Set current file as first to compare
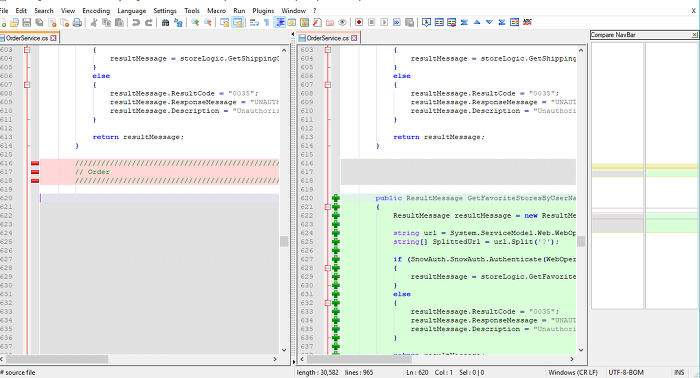The height and width of the screenshot is (378, 700). point(426,22)
